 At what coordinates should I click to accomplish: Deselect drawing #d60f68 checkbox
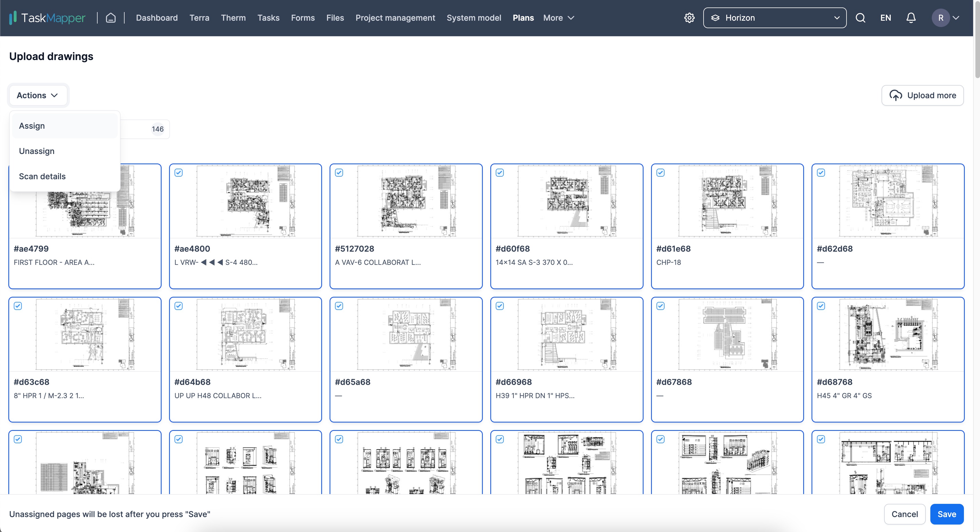point(500,173)
